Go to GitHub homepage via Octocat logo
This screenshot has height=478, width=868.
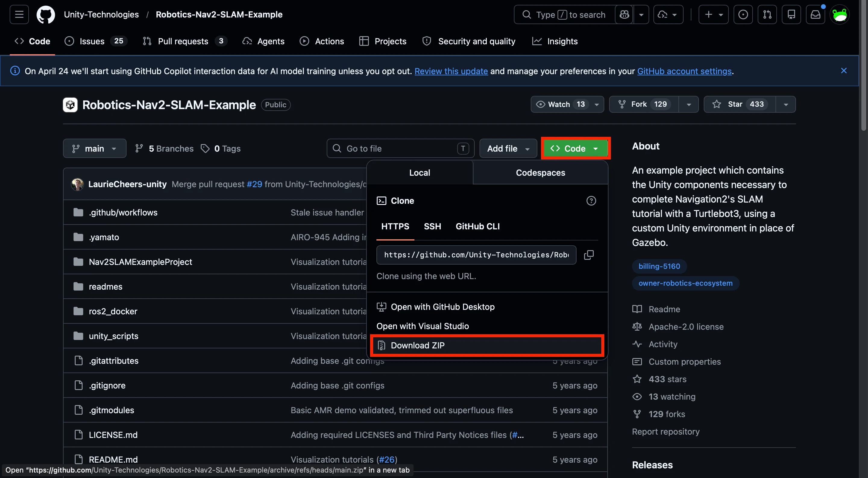(46, 14)
